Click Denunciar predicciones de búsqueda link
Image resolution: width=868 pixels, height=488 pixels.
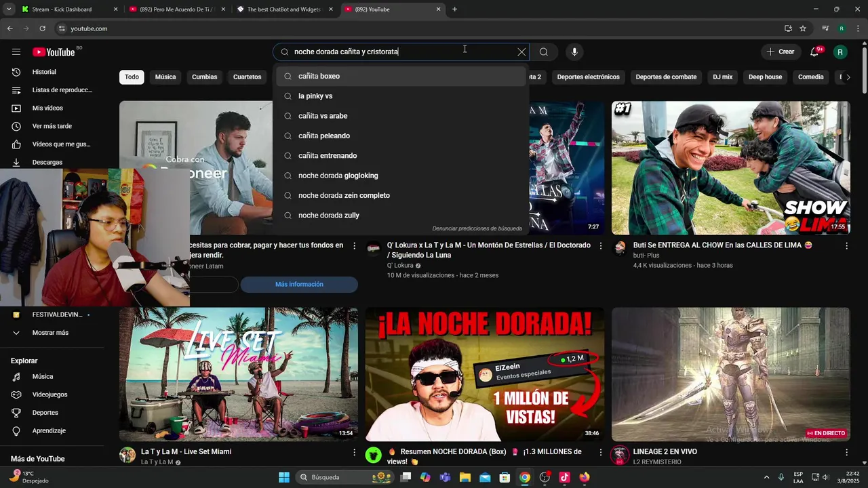[x=477, y=229]
